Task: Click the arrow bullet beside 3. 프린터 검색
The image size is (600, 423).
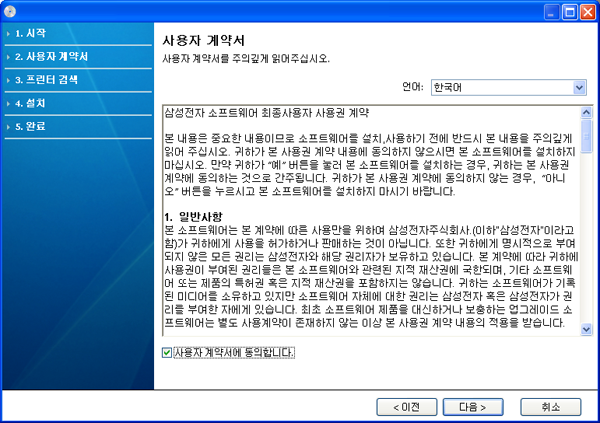Action: click(8, 80)
